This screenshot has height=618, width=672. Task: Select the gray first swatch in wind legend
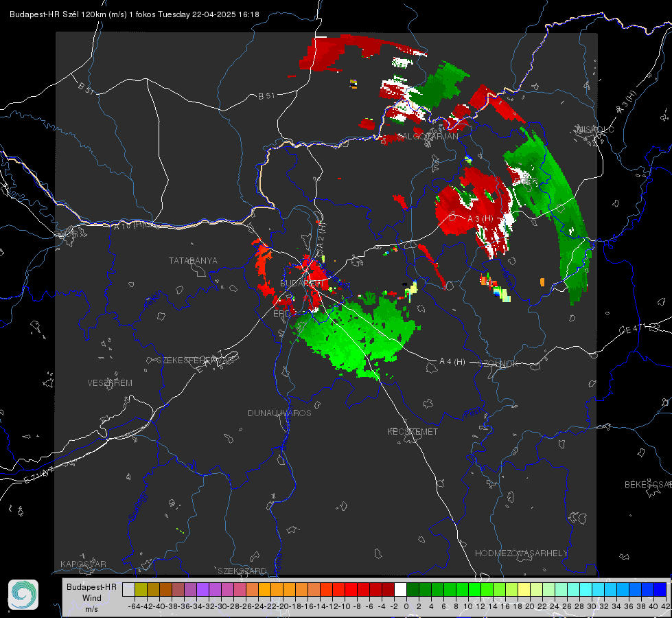[x=128, y=589]
